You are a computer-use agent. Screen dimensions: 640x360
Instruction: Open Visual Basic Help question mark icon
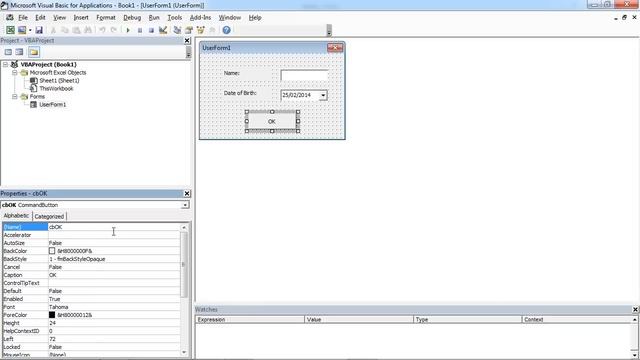click(x=227, y=30)
